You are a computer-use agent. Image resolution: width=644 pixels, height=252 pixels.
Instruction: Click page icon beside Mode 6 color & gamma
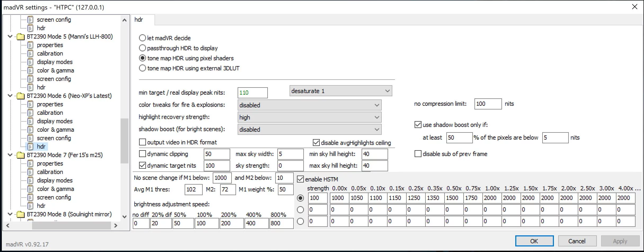click(30, 130)
